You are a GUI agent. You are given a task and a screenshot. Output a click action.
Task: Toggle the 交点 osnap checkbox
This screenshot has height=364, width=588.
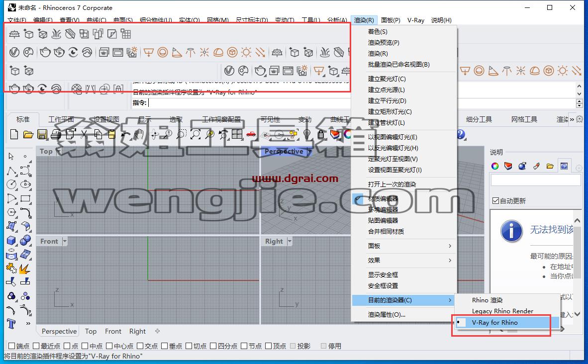pyautogui.click(x=140, y=346)
